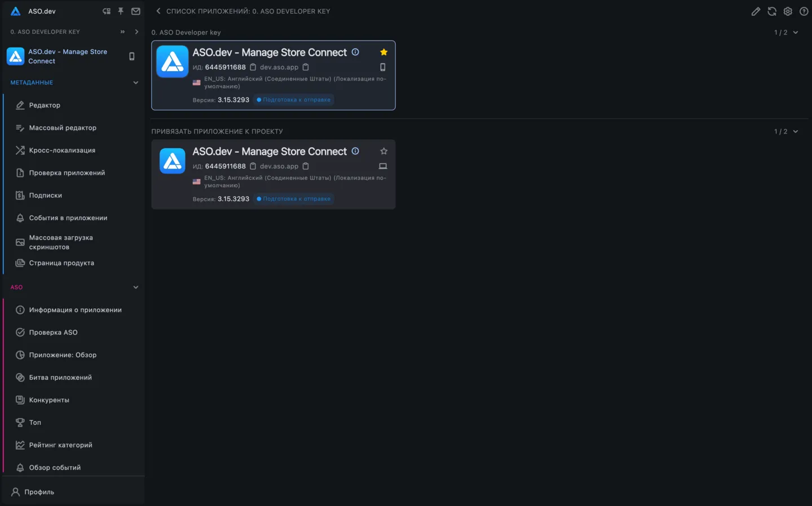Pin the sidebar with the pin icon
This screenshot has width=812, height=506.
[121, 11]
